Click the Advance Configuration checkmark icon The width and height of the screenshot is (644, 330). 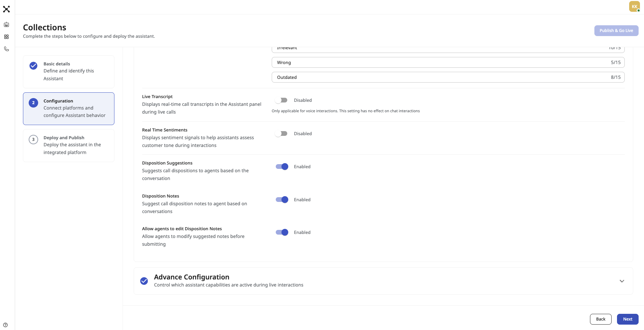pyautogui.click(x=144, y=281)
